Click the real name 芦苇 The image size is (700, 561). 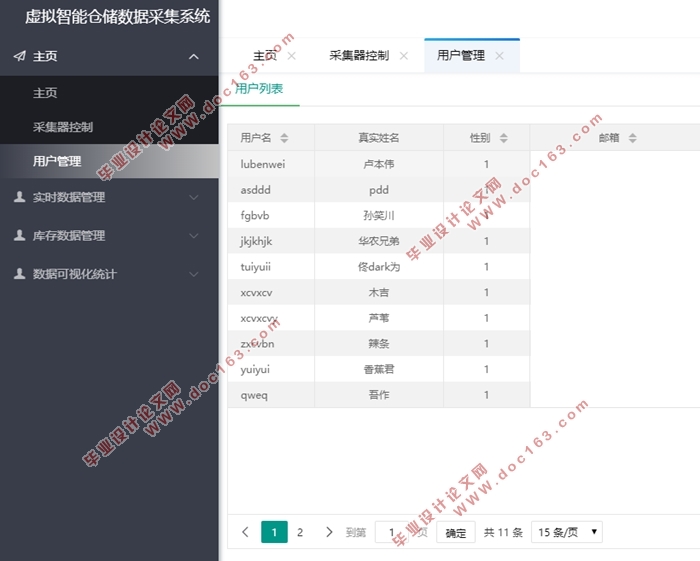pyautogui.click(x=379, y=318)
